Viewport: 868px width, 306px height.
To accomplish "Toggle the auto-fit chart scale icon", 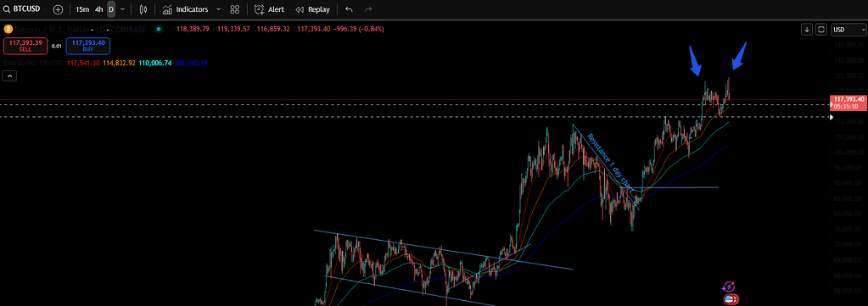I will tap(821, 30).
